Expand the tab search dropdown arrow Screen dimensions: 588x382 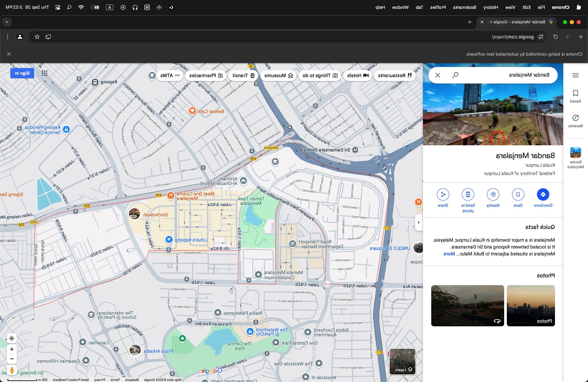pyautogui.click(x=7, y=22)
